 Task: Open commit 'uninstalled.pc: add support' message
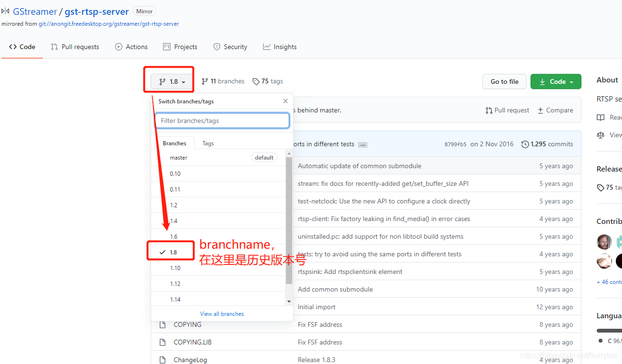click(380, 236)
